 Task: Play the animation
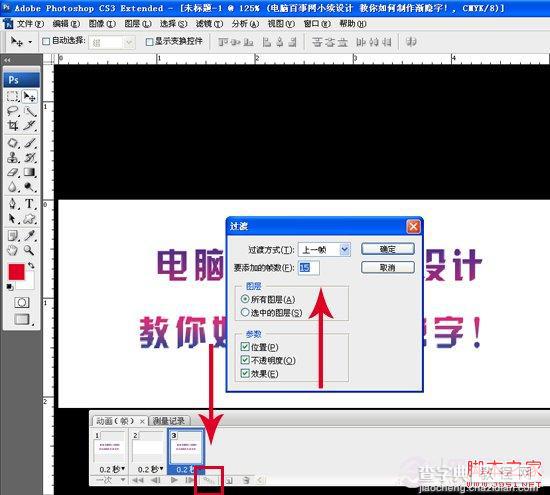(x=174, y=480)
